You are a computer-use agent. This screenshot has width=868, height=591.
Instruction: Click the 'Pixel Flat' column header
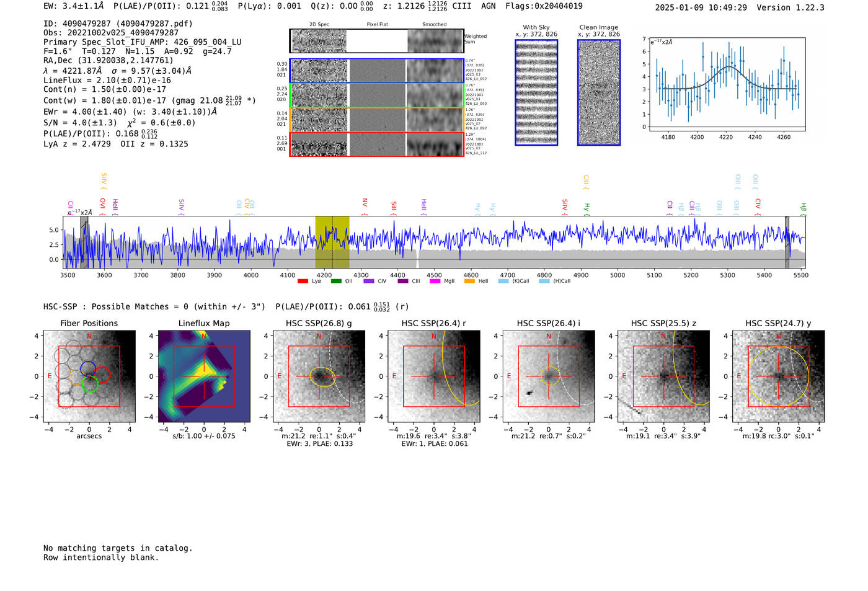(x=377, y=24)
